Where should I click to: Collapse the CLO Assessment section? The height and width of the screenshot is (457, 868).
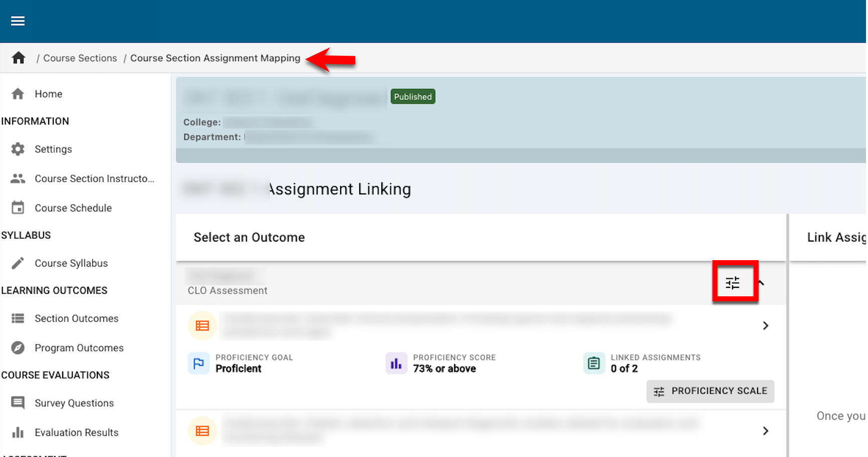pyautogui.click(x=762, y=283)
